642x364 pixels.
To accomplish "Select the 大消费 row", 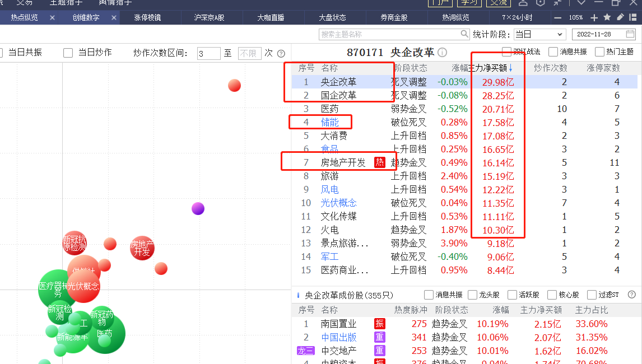I will pyautogui.click(x=464, y=136).
